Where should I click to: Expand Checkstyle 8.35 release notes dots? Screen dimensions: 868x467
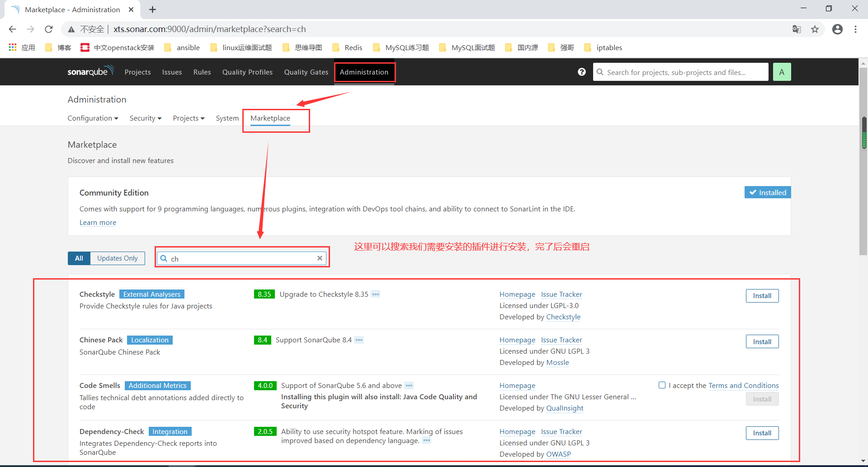376,294
